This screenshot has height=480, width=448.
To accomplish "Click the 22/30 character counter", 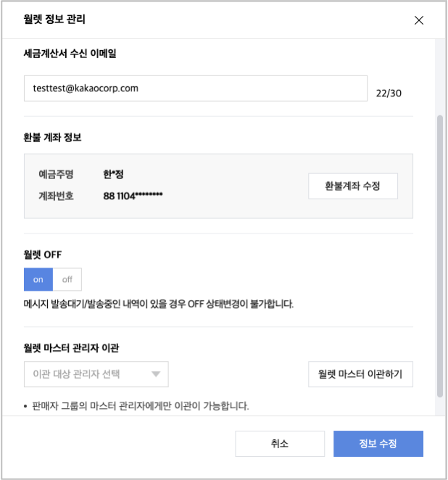I will (389, 93).
